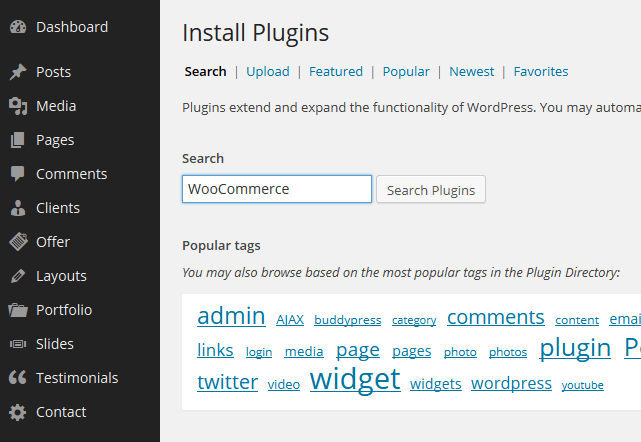641x442 pixels.
Task: Click the admin popular tag
Action: coord(231,317)
